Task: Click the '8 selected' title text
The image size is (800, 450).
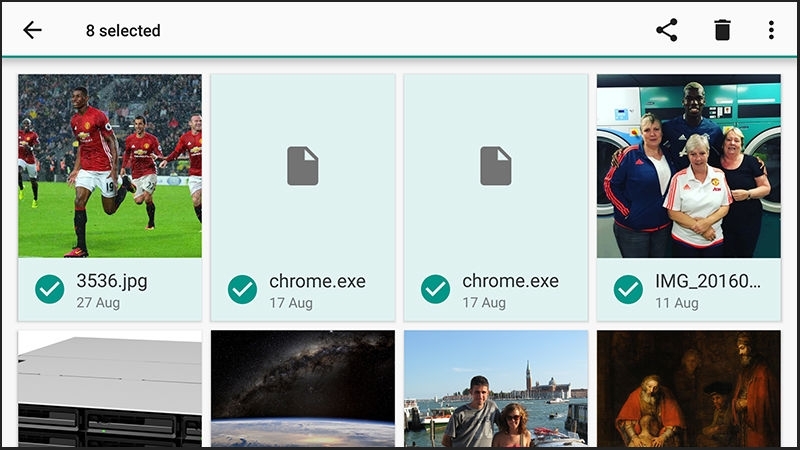Action: [123, 31]
